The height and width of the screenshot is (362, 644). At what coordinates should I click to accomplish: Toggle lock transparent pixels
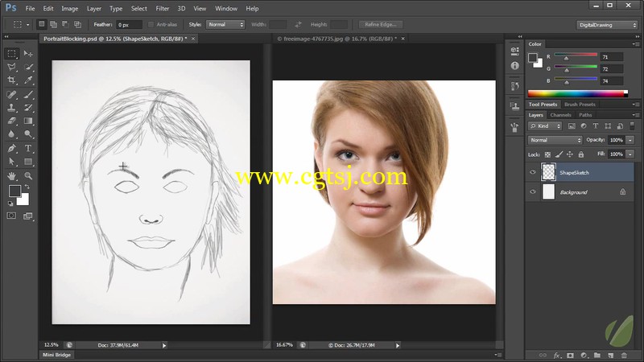click(547, 154)
